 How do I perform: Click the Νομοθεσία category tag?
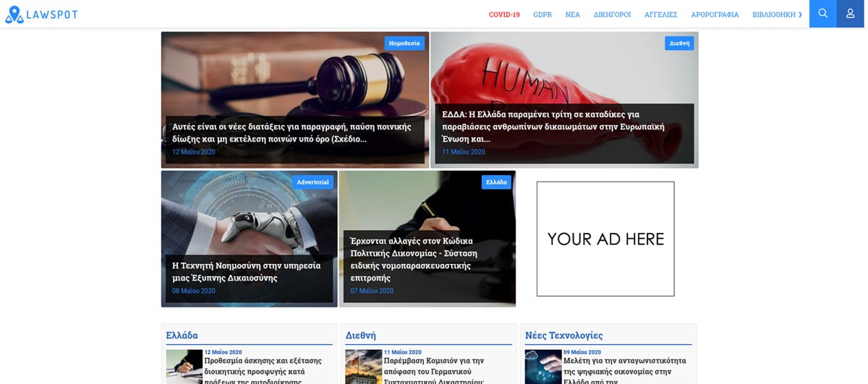[404, 43]
